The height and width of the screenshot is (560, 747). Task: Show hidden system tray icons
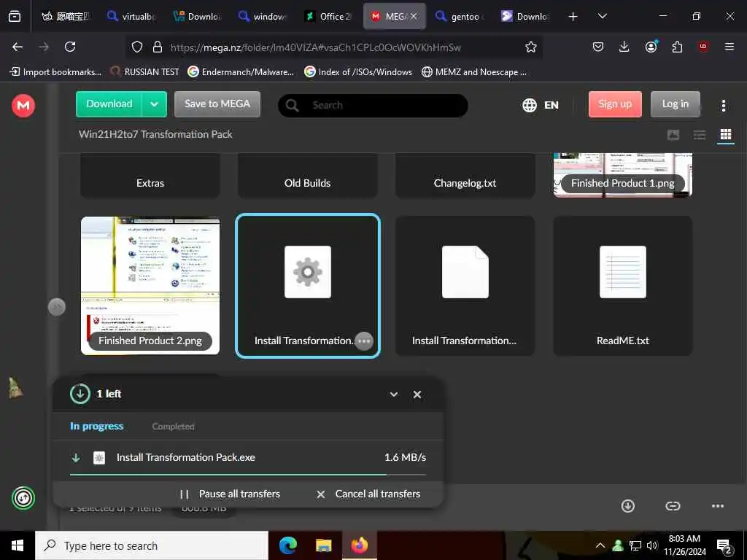(x=600, y=545)
